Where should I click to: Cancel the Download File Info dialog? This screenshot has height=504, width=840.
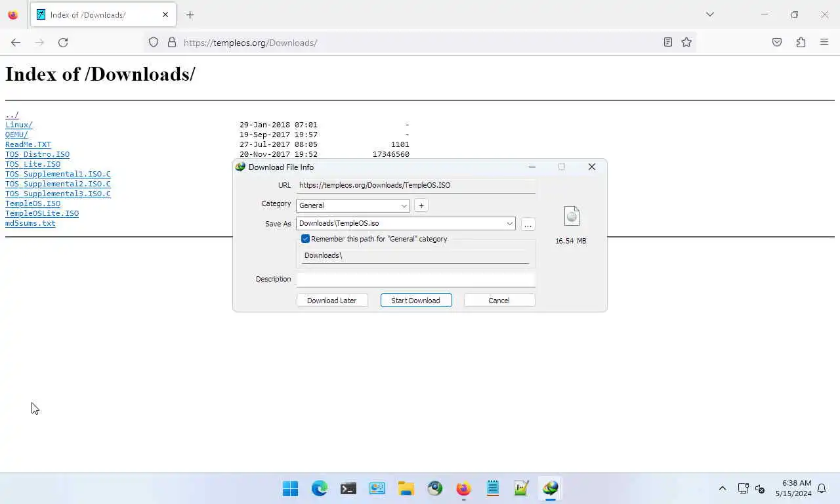pyautogui.click(x=499, y=301)
